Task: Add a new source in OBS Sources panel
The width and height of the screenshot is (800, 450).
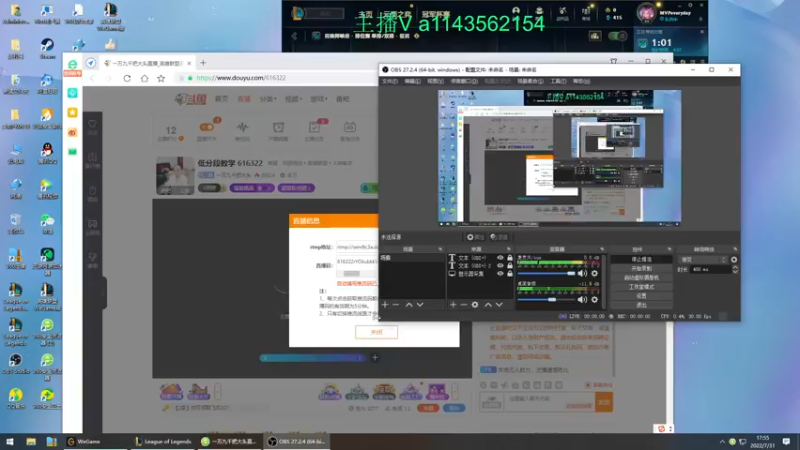Action: point(453,305)
